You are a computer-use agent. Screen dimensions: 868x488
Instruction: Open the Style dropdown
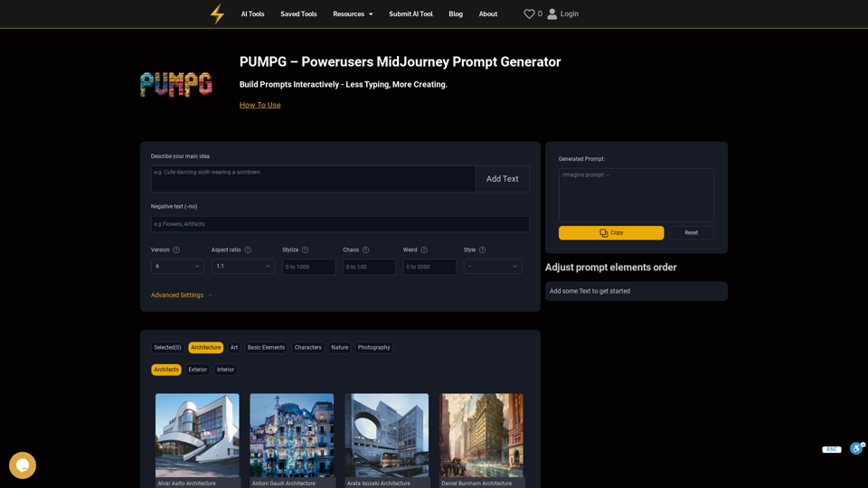tap(493, 266)
